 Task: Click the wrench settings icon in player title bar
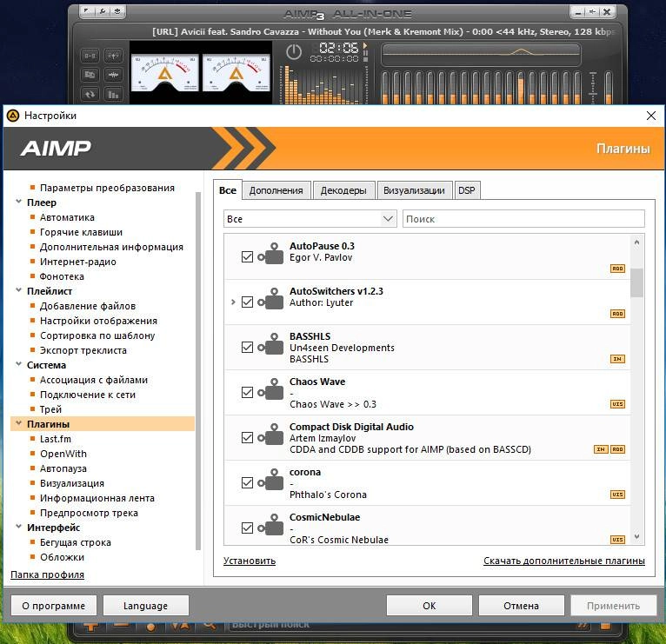103,11
